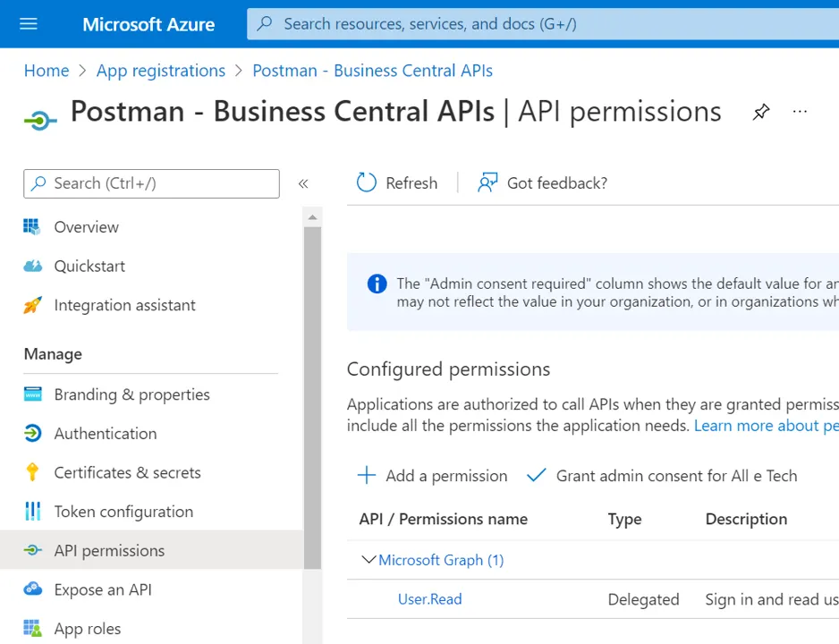Screen dimensions: 839x644
Task: Click the Description column header
Action: pos(746,519)
